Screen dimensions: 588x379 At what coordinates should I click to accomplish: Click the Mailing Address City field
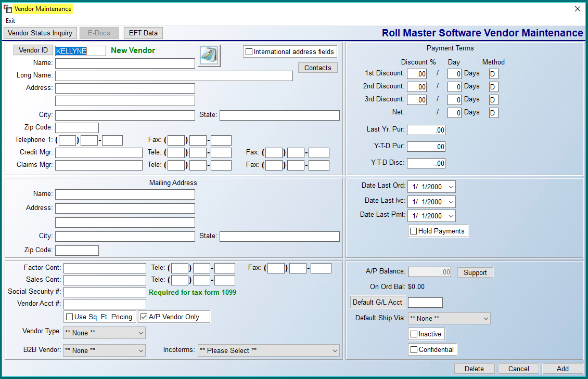point(125,237)
